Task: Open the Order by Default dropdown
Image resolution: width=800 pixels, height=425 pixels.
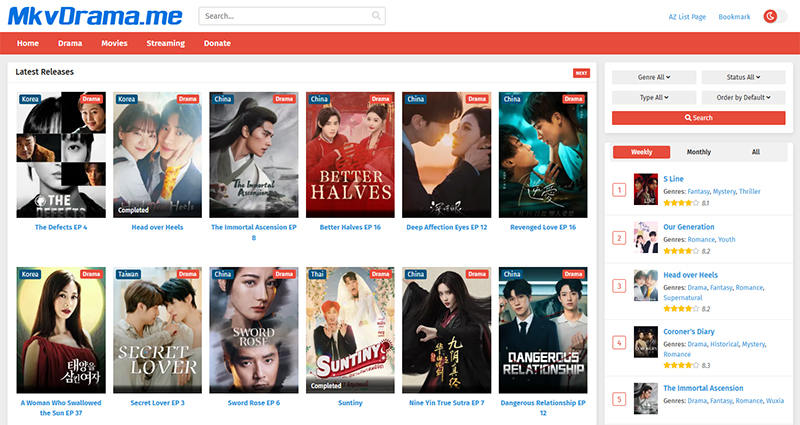Action: pos(743,97)
